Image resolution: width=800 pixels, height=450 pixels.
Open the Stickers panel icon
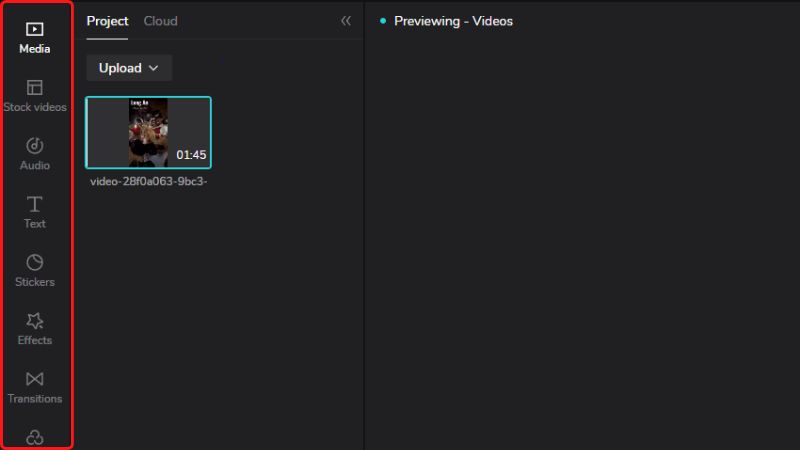pyautogui.click(x=35, y=262)
